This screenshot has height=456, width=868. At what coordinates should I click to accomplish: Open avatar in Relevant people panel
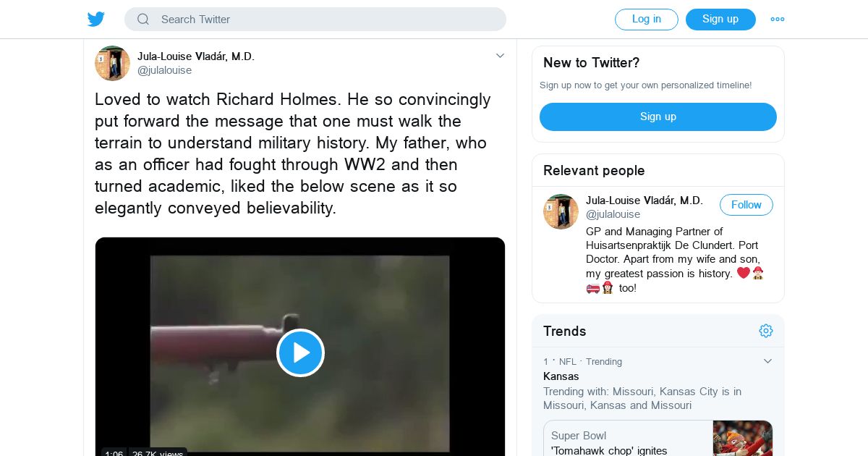pyautogui.click(x=561, y=211)
